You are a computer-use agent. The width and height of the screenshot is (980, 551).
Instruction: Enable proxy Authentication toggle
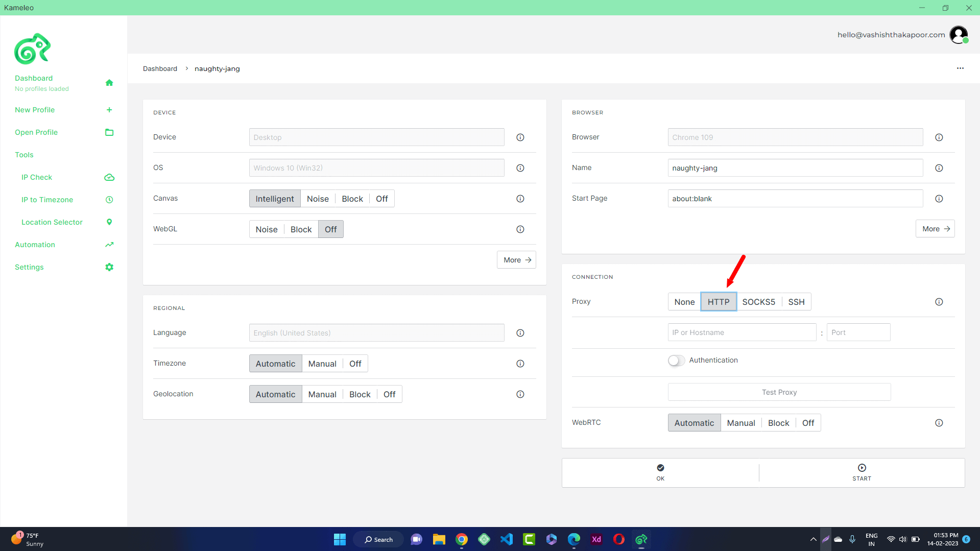676,360
